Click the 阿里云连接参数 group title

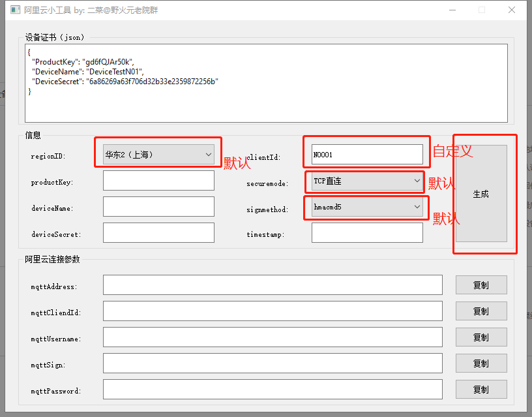point(52,260)
